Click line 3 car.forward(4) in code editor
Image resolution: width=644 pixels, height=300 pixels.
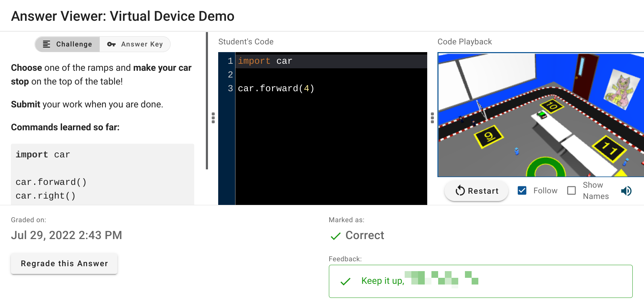click(x=276, y=88)
